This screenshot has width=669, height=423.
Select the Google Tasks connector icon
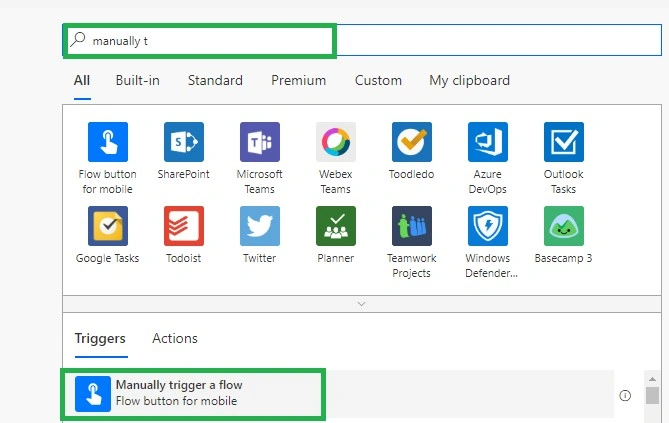[108, 226]
